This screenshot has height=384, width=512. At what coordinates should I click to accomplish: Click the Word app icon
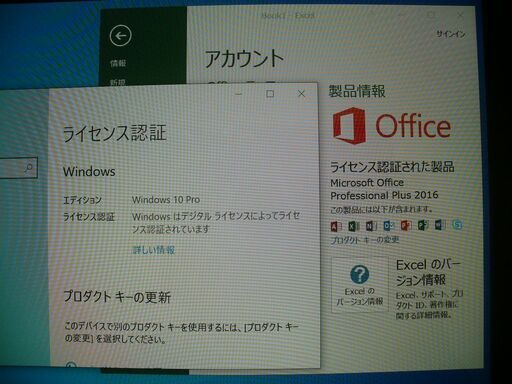[x=440, y=225]
